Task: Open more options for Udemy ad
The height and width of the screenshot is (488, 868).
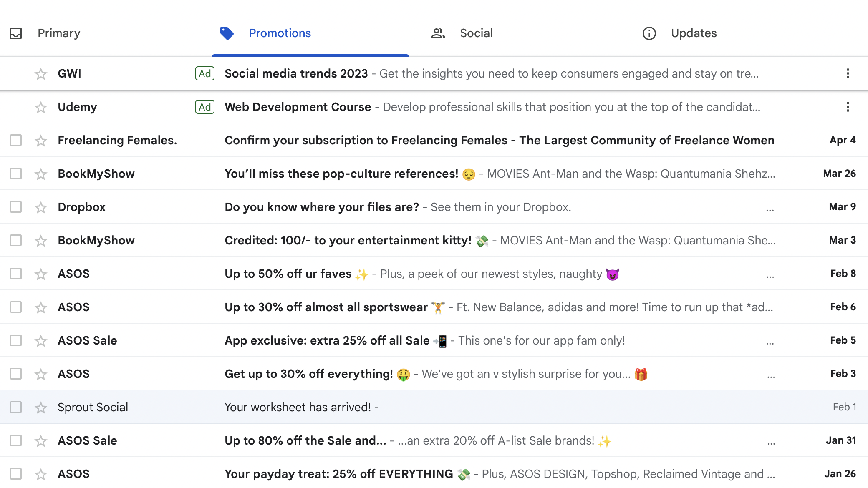Action: (848, 107)
